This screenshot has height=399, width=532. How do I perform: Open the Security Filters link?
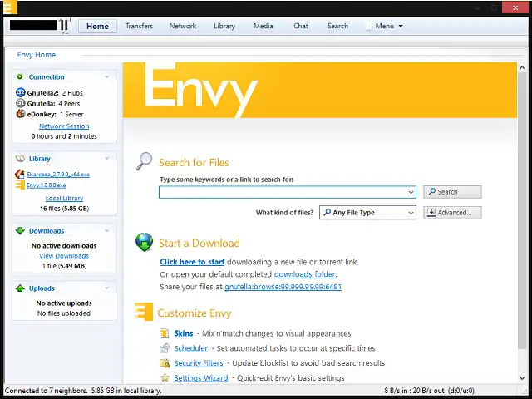click(x=199, y=363)
